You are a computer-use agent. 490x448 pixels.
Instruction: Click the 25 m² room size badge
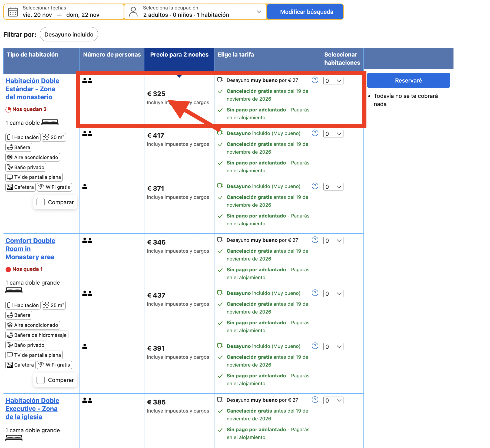(54, 305)
